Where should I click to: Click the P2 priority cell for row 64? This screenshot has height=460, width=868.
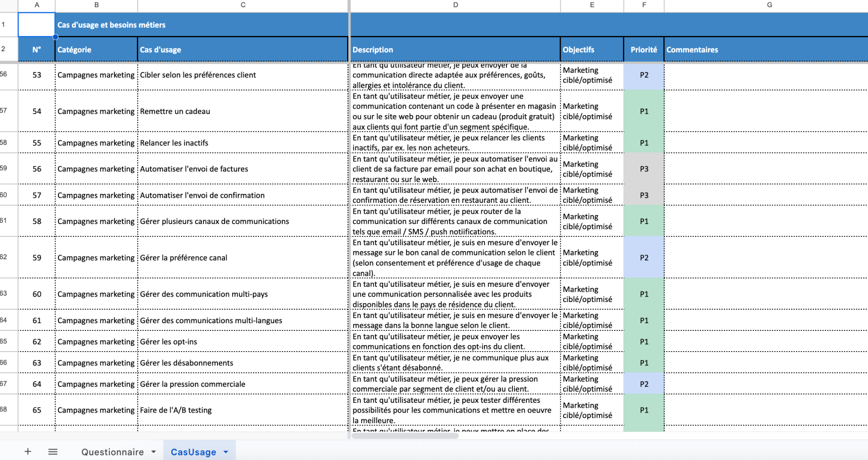click(644, 384)
